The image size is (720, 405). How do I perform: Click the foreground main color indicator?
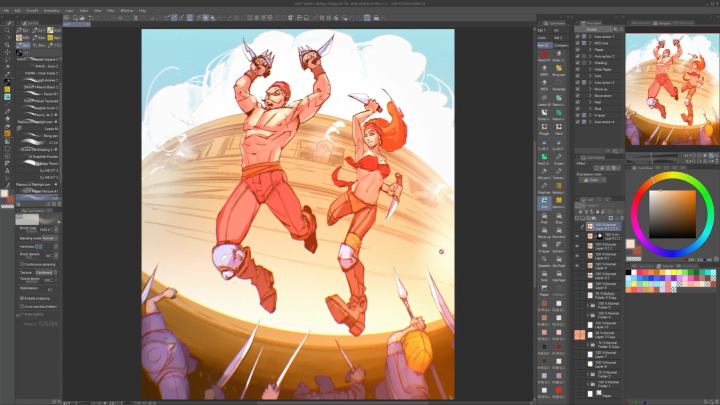pyautogui.click(x=5, y=192)
